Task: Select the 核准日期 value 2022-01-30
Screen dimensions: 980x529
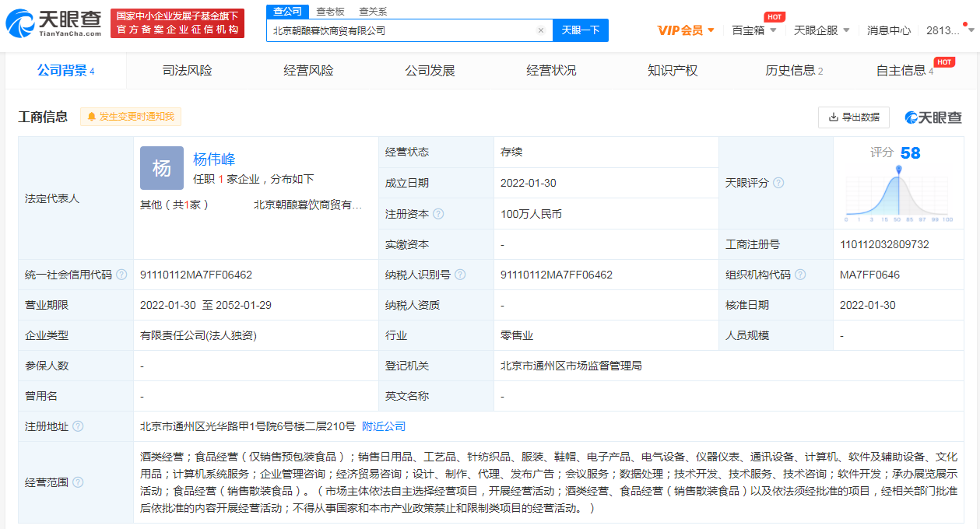Action: click(x=868, y=305)
